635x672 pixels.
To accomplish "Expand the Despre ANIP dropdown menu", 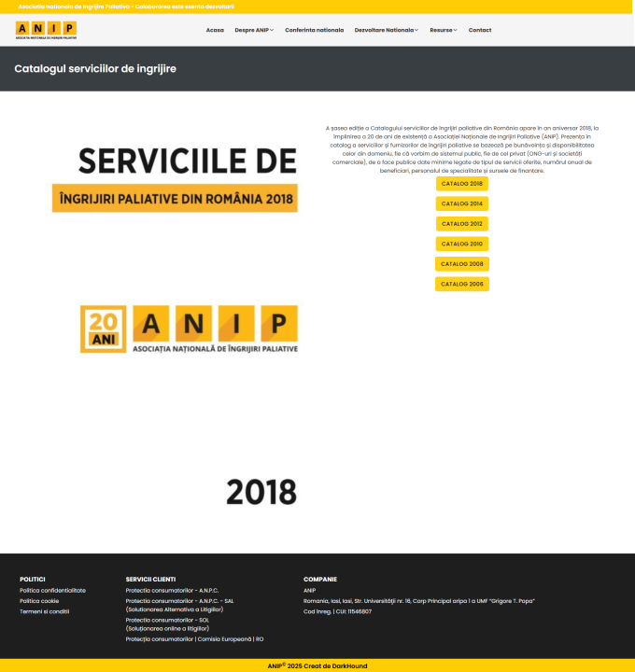I will (x=254, y=30).
